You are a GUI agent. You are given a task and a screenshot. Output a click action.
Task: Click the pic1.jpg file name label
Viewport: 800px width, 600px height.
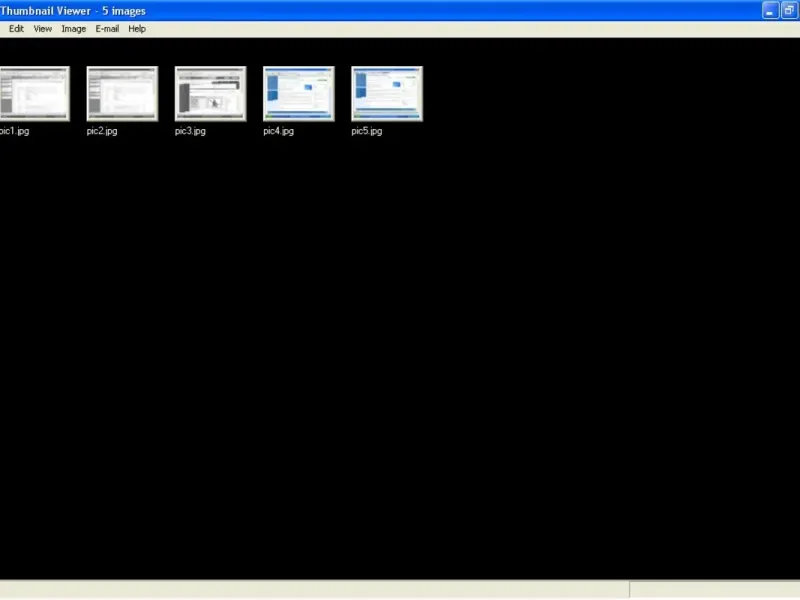[x=14, y=131]
